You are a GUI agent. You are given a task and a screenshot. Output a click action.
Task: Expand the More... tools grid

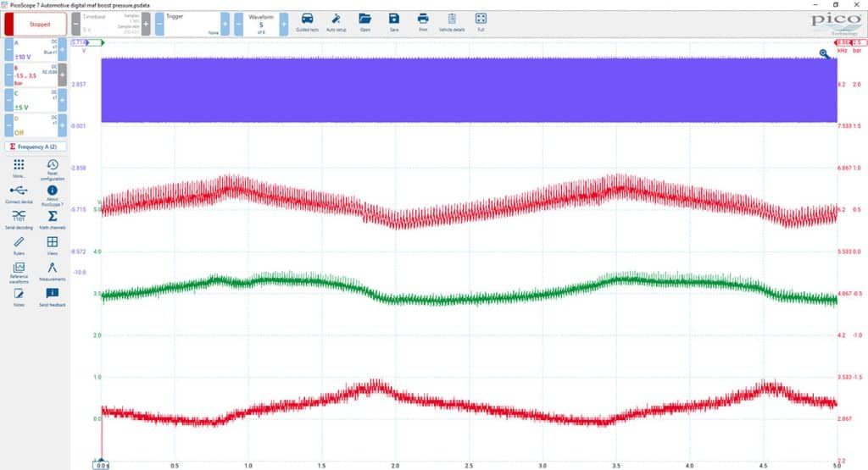[19, 168]
